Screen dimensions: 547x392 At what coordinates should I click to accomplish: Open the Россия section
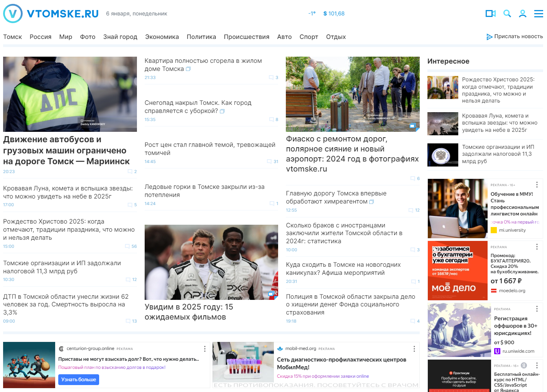41,37
